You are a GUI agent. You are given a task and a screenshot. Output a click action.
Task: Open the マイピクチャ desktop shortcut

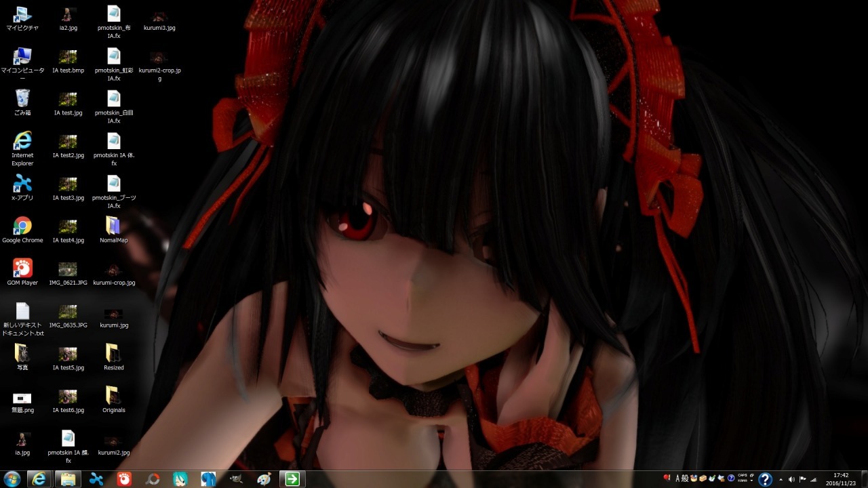22,19
